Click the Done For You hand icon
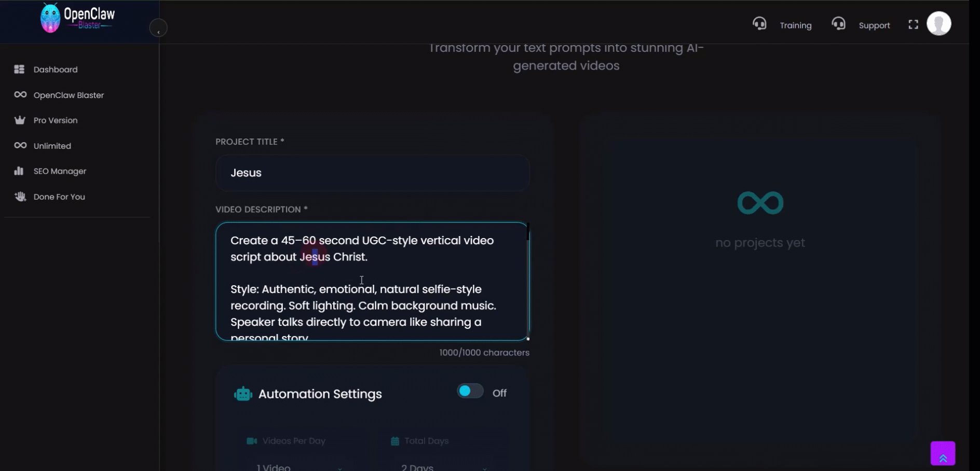This screenshot has height=471, width=980. pos(20,197)
